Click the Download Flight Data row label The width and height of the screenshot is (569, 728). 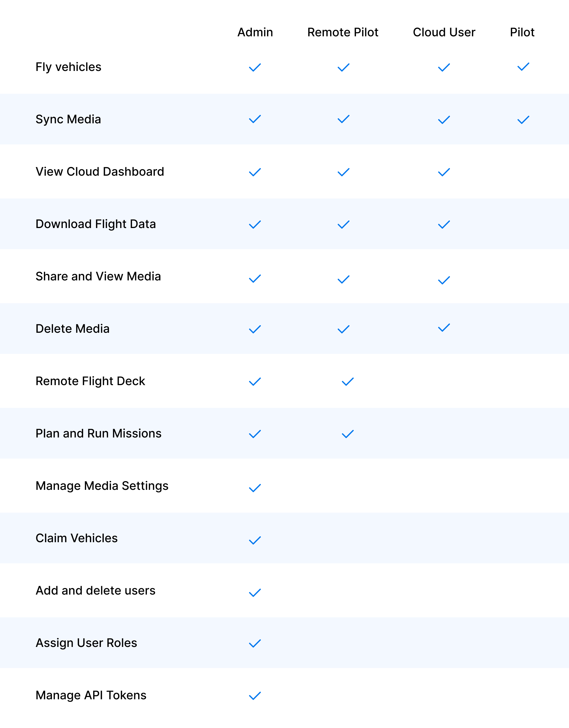(96, 224)
